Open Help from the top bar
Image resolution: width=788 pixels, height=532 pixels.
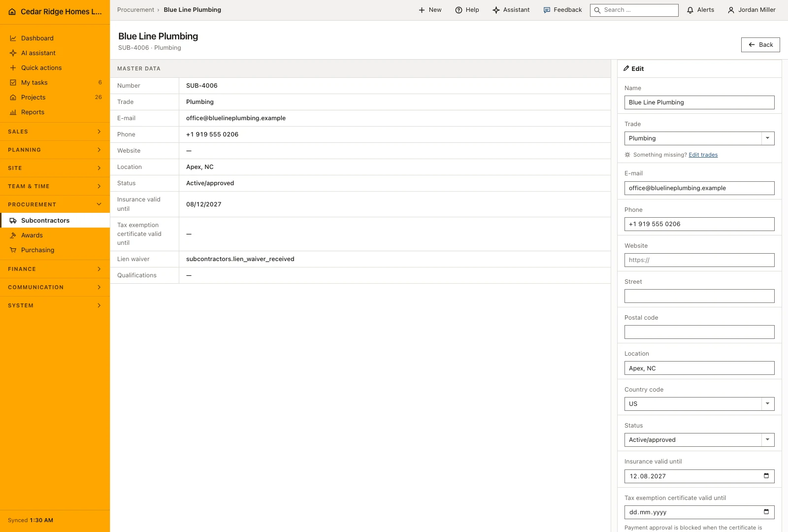pyautogui.click(x=467, y=10)
